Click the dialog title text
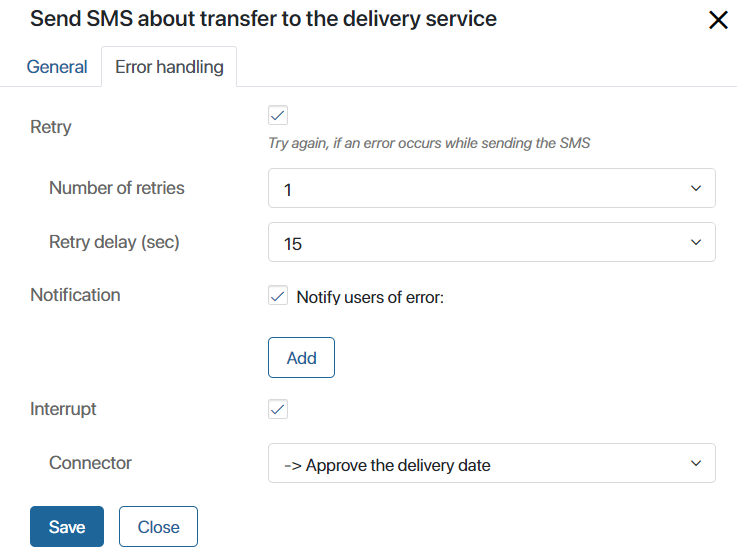737x551 pixels. point(263,19)
